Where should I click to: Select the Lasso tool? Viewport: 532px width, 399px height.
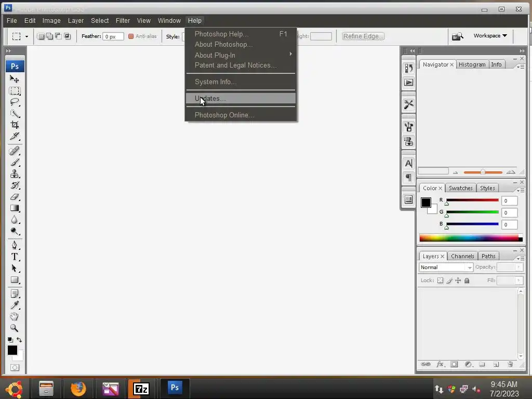pyautogui.click(x=15, y=102)
